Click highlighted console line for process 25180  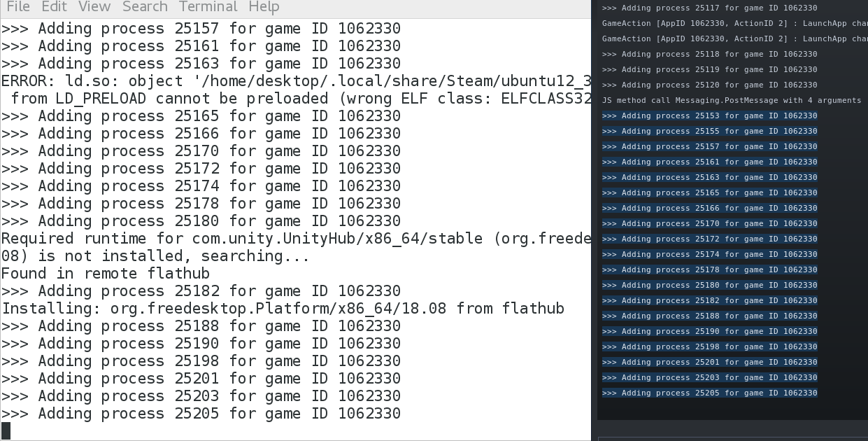pos(709,286)
